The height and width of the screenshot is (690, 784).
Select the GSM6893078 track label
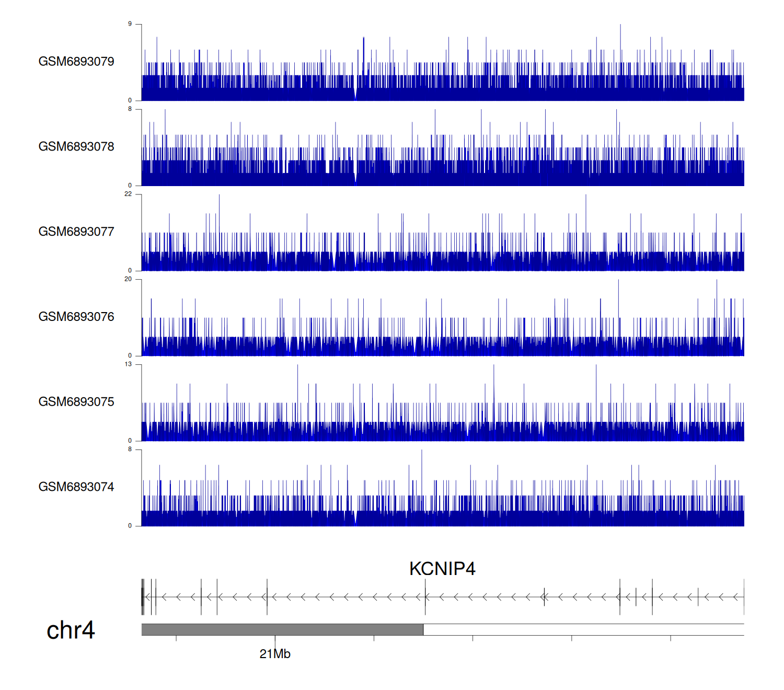[76, 147]
